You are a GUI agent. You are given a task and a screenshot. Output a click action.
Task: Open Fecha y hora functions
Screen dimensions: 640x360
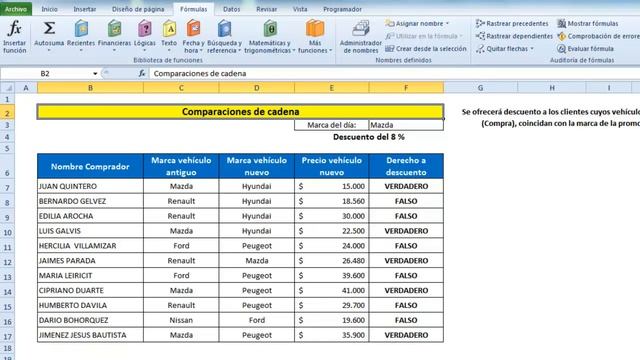193,37
